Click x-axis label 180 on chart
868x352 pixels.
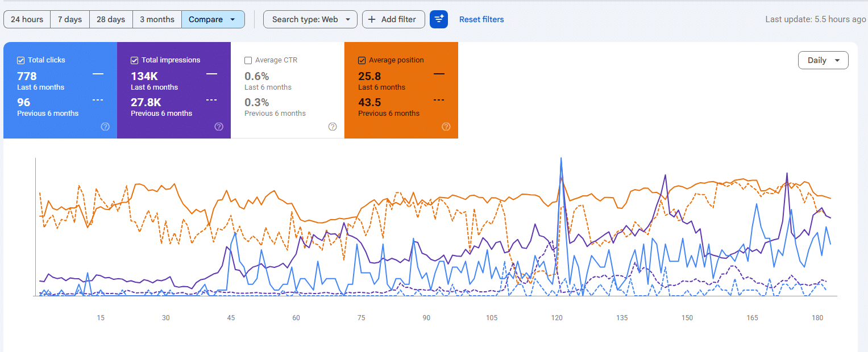[817, 318]
